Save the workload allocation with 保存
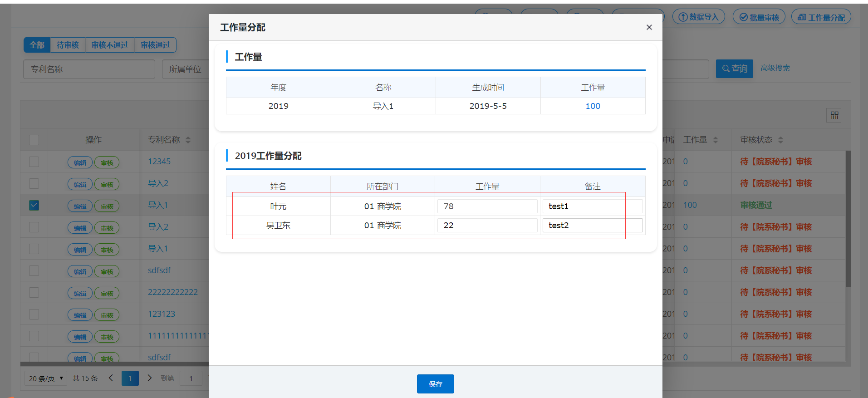The height and width of the screenshot is (398, 868). point(435,384)
